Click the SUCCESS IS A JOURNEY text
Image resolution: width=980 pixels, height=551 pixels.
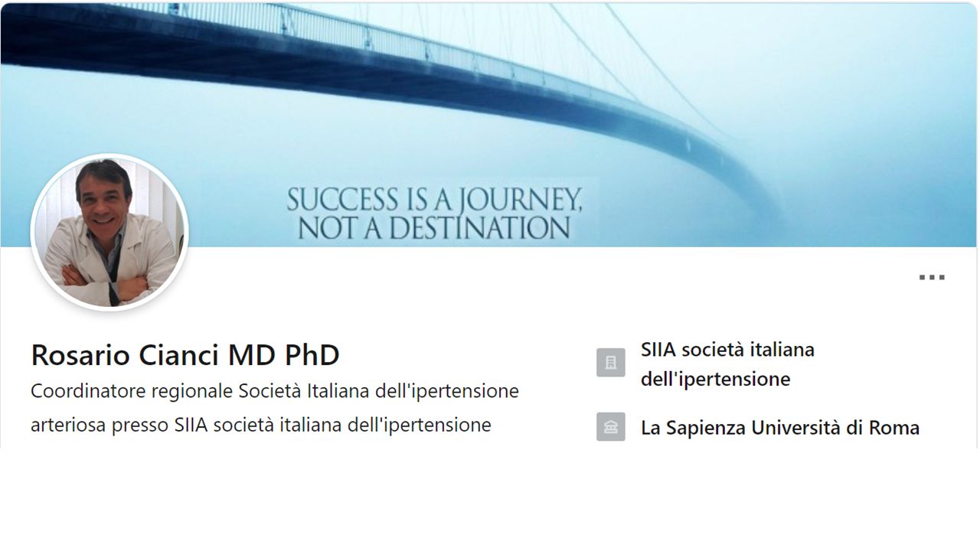tap(434, 201)
